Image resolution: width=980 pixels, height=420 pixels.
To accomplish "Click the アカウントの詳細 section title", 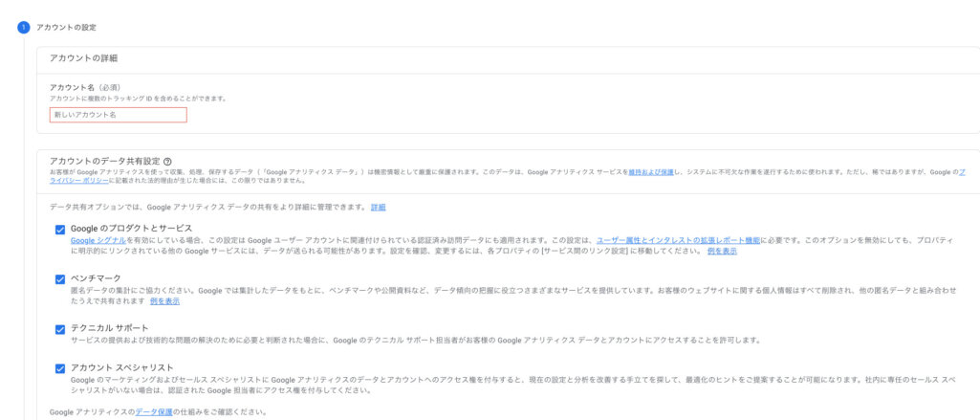I will (84, 58).
